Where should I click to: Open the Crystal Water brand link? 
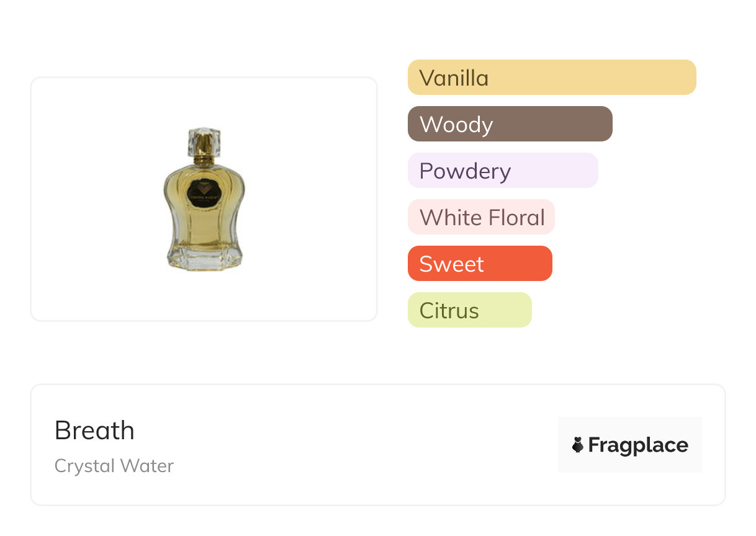click(114, 466)
